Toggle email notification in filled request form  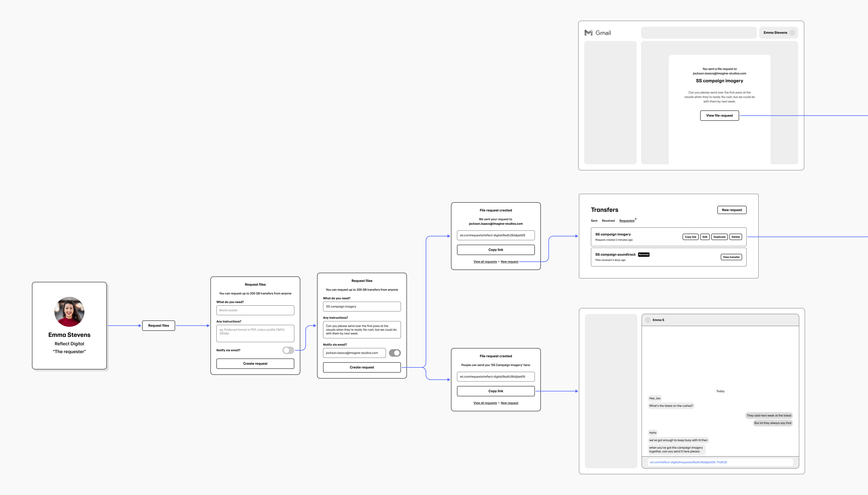point(395,353)
